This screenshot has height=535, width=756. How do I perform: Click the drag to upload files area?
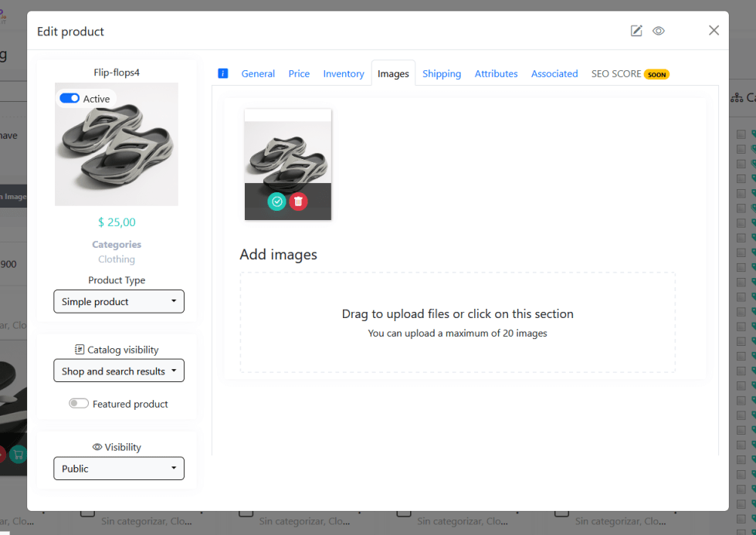(457, 323)
